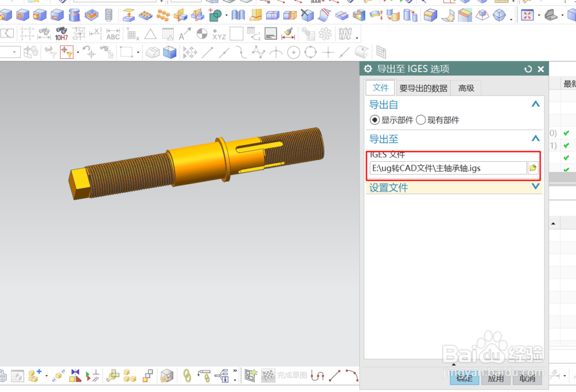Pick the blue clipped section cube icon
The image size is (576, 392).
click(170, 52)
